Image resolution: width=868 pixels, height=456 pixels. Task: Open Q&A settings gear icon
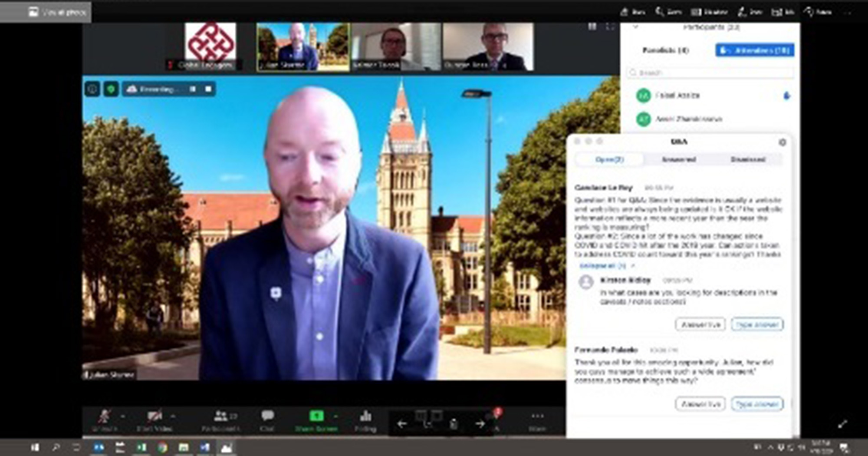[x=782, y=142]
